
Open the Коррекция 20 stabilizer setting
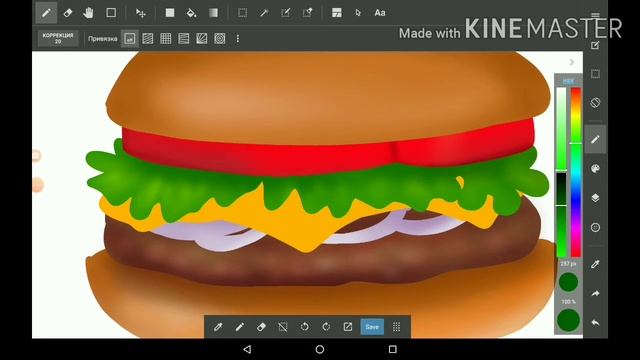click(x=58, y=38)
